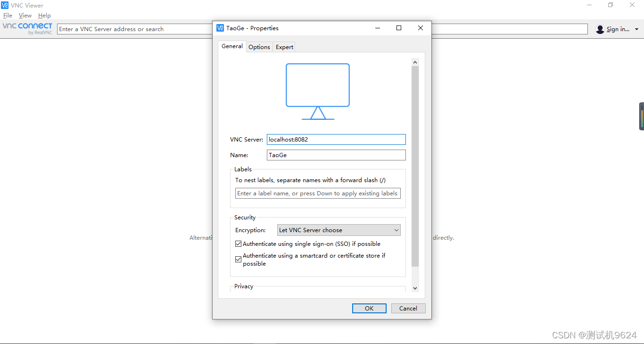Open the Help menu
Viewport: 644px width, 344px height.
tap(44, 16)
